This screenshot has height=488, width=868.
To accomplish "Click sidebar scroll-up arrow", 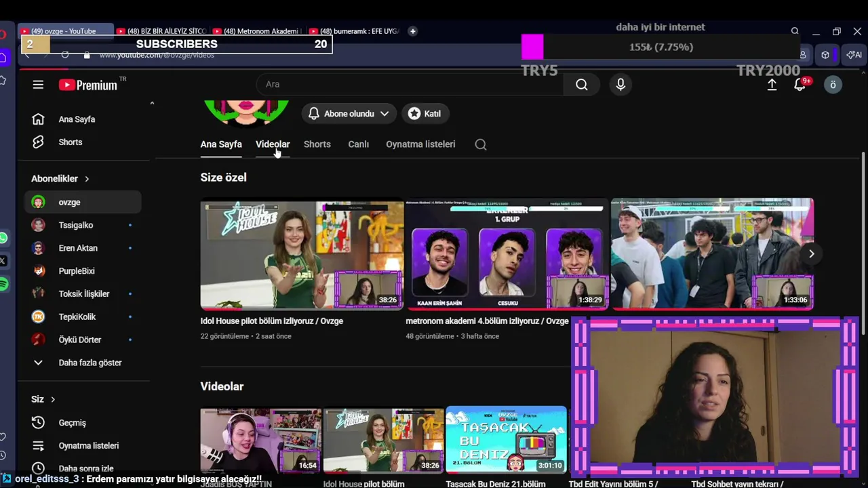I will pyautogui.click(x=152, y=103).
